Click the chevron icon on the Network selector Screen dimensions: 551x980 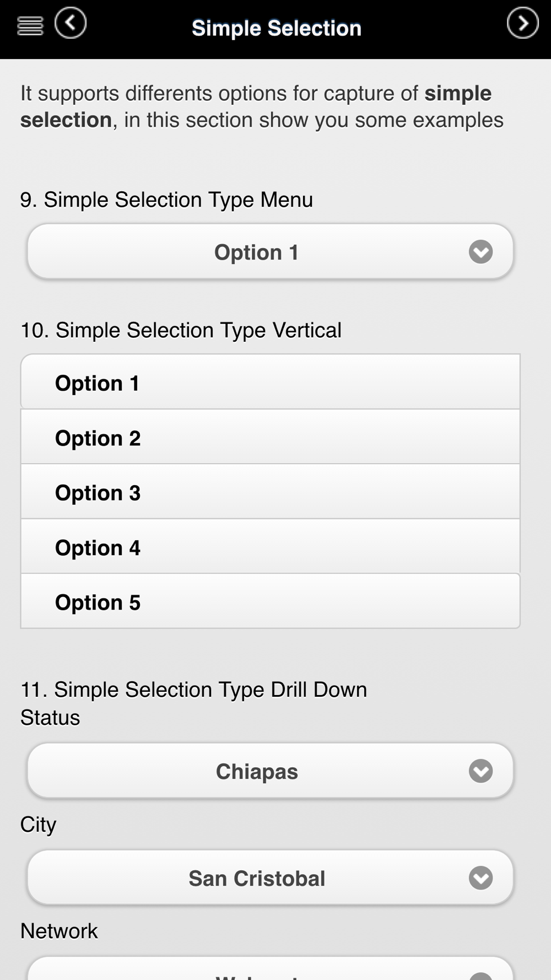[x=480, y=976]
